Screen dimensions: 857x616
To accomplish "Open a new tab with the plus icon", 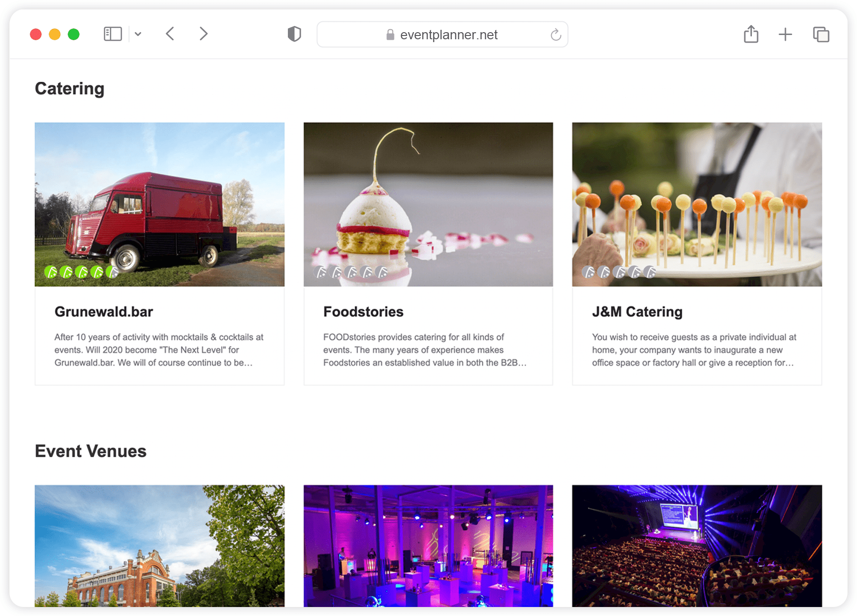I will (x=785, y=34).
